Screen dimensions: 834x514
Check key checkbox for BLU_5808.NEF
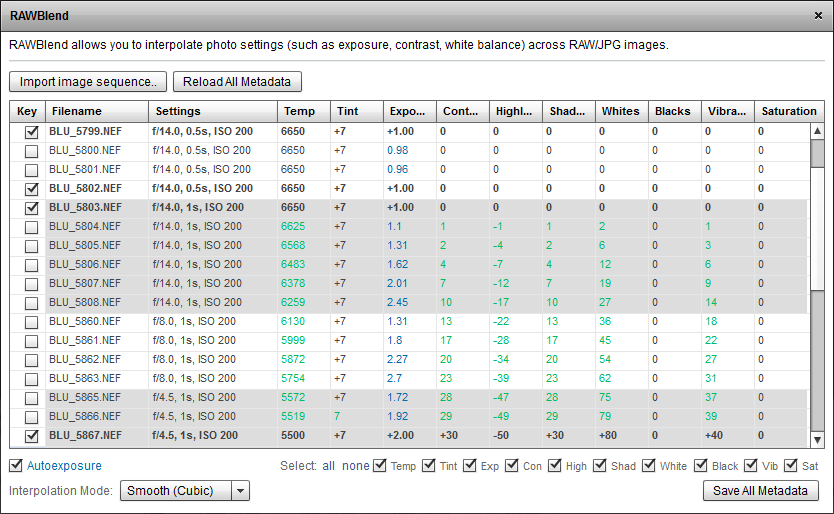31,303
